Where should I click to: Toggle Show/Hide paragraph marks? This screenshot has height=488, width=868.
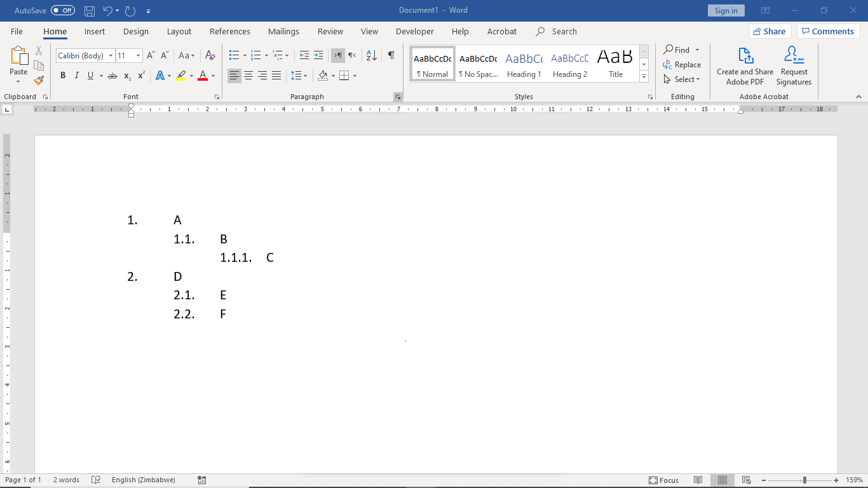(x=391, y=55)
